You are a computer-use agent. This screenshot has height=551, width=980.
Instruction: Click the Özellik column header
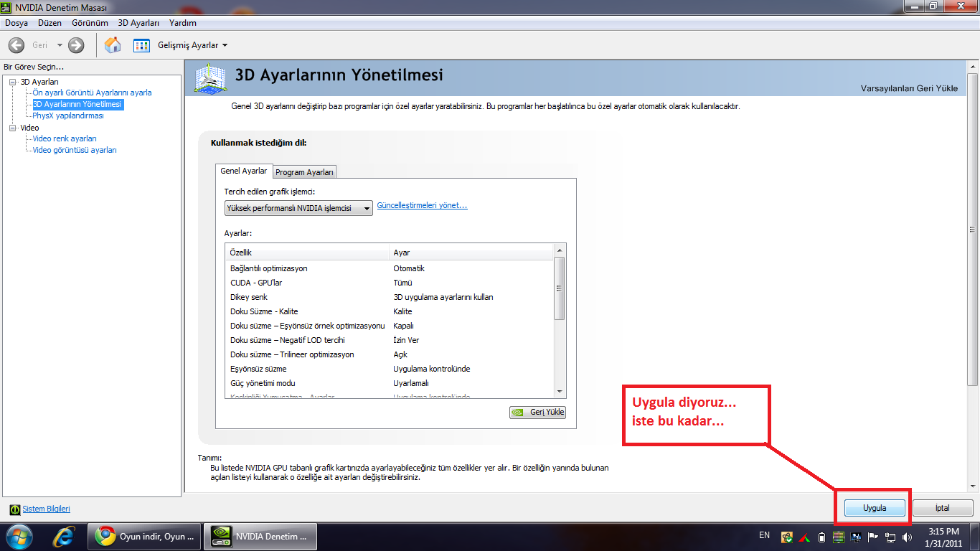point(307,253)
